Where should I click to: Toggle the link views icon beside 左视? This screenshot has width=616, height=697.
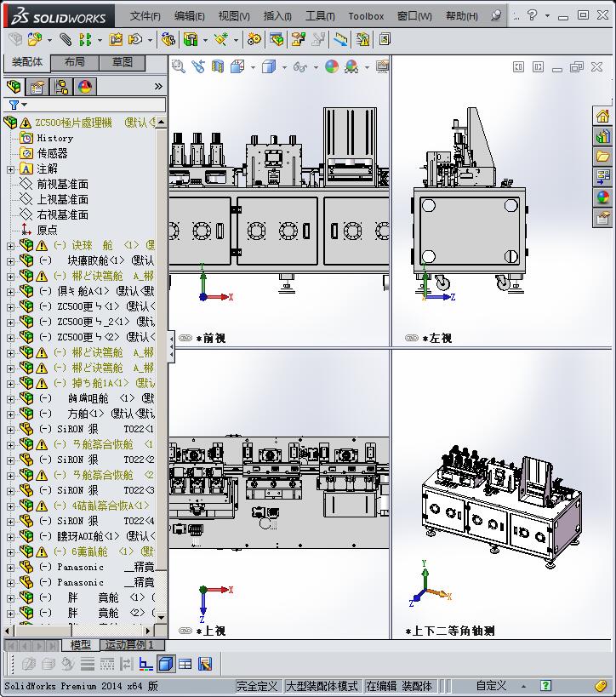(x=412, y=338)
